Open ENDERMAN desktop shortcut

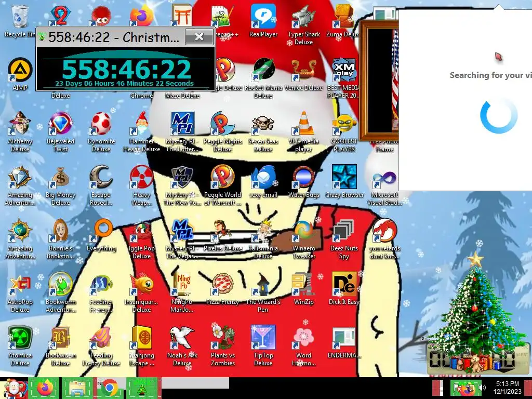pyautogui.click(x=344, y=338)
